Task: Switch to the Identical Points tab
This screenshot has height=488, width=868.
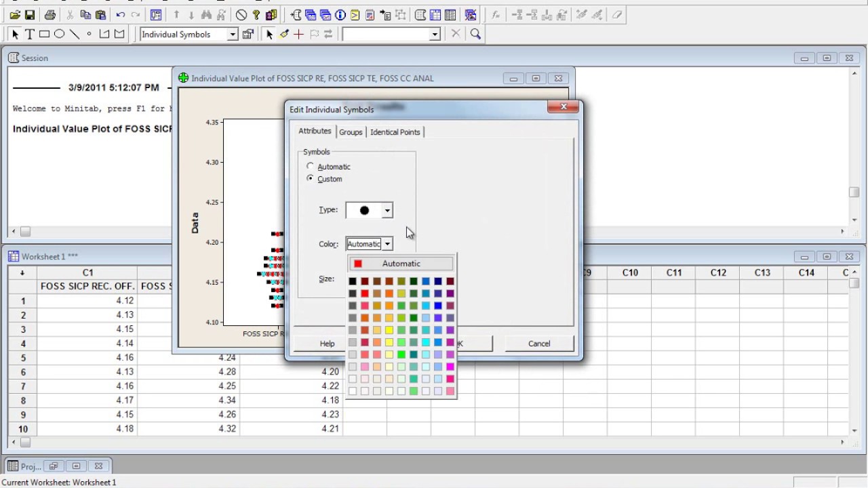Action: pos(395,132)
